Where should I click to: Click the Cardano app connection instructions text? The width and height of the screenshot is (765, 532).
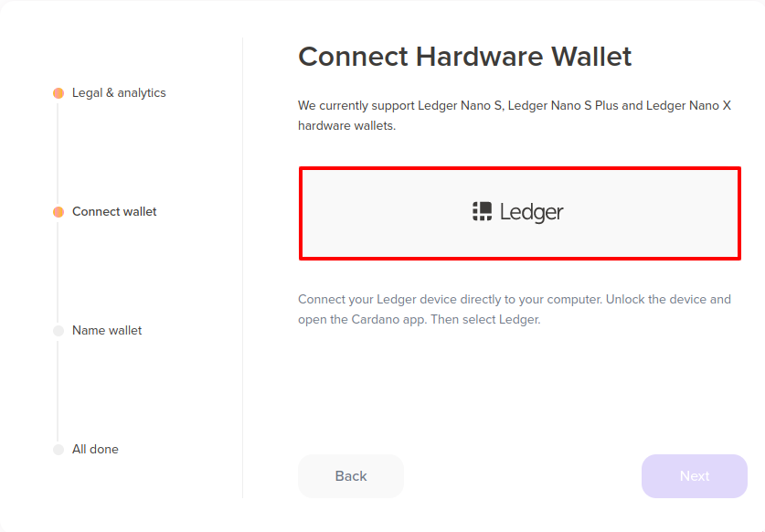[x=514, y=309]
